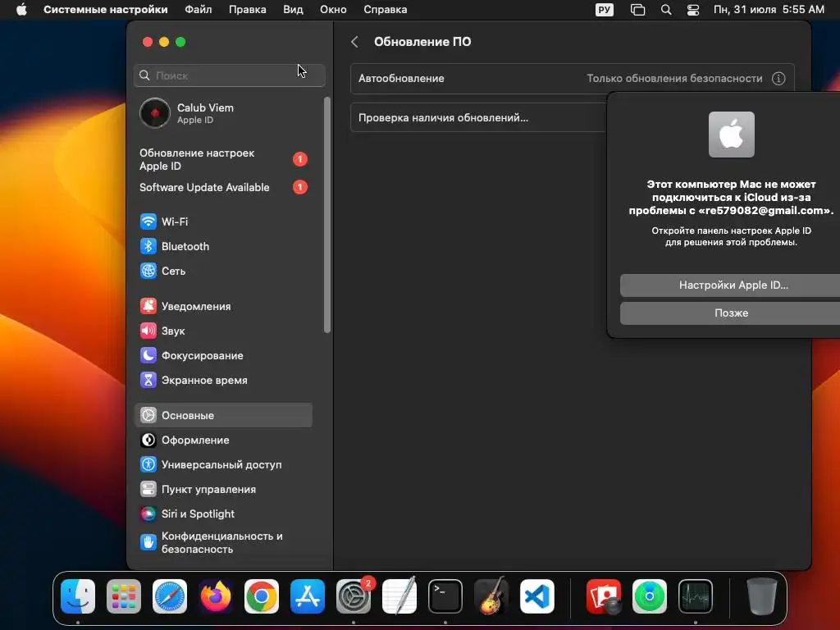840x630 pixels.
Task: Open Обновление настроек Apple ID item
Action: pyautogui.click(x=223, y=160)
